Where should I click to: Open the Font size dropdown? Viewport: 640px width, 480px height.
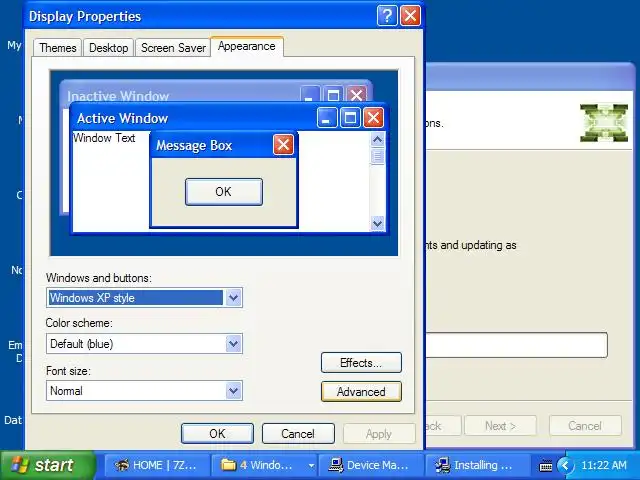click(233, 391)
